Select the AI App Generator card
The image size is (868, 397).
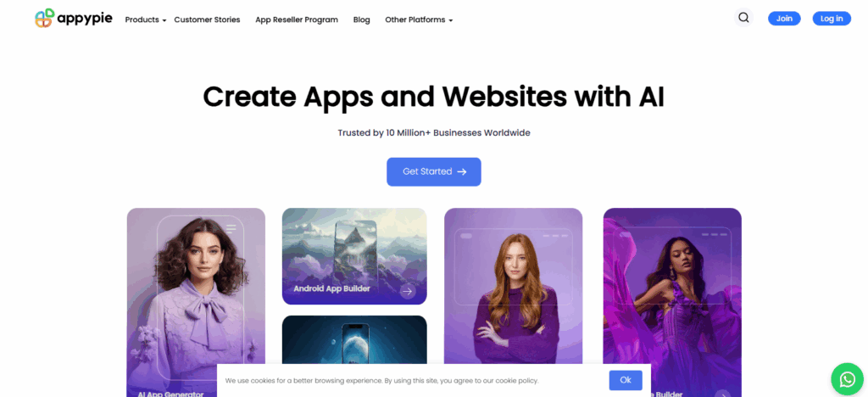(x=196, y=302)
